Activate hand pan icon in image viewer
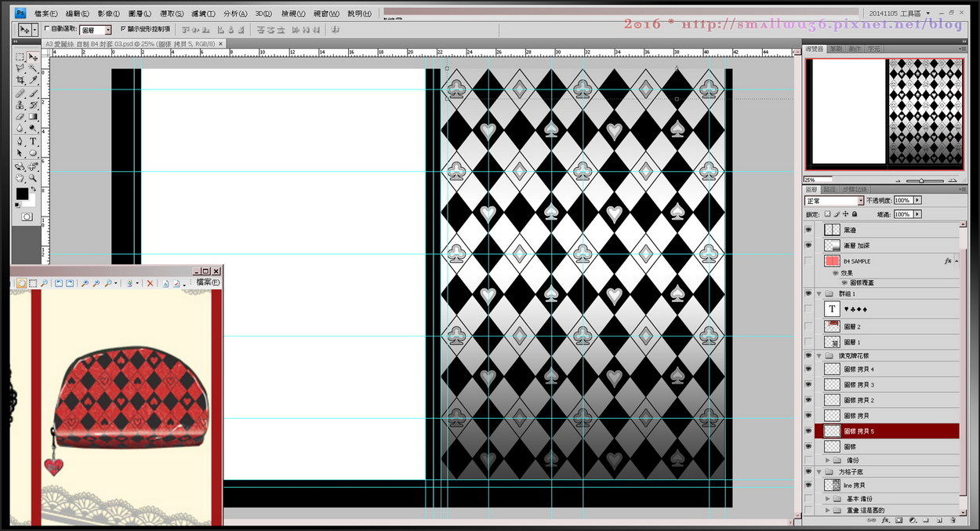 21,283
